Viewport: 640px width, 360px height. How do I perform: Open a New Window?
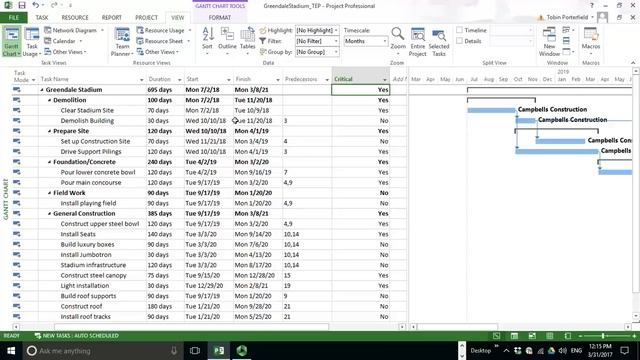click(x=549, y=42)
